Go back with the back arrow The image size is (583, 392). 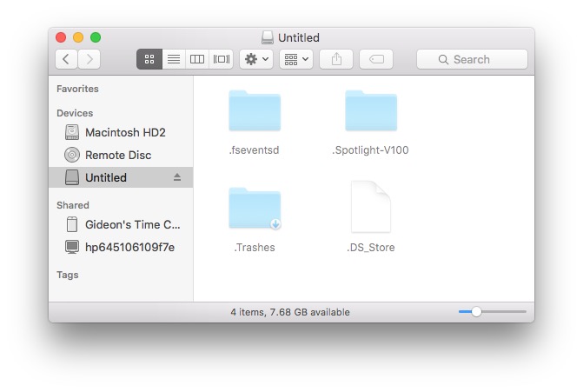point(67,59)
